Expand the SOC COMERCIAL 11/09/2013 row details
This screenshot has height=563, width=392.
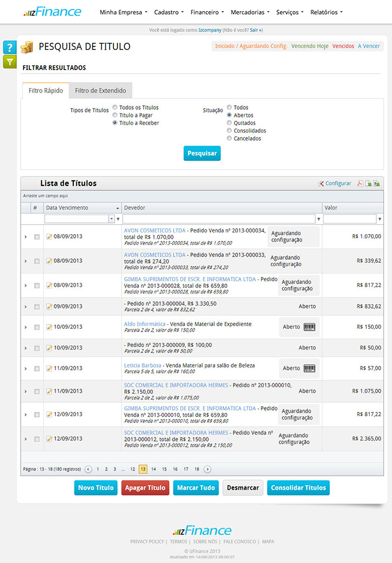(25, 391)
